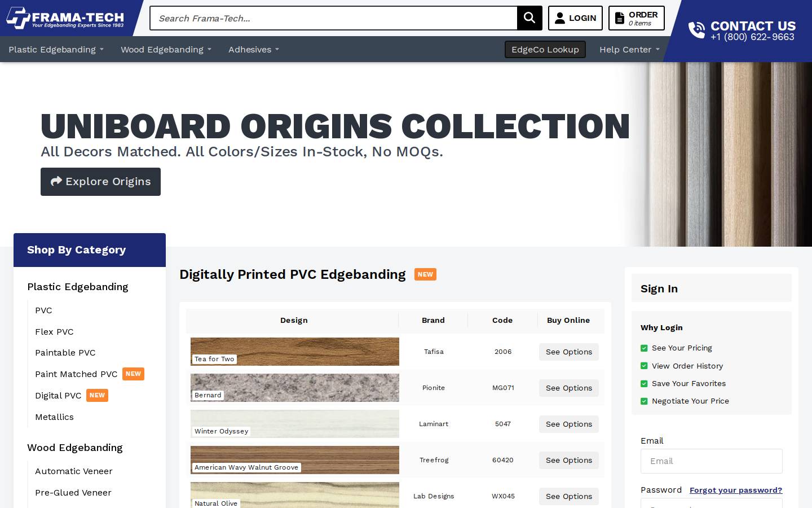812x508 pixels.
Task: Click the Digitally Printed PVC Edgebanding heading
Action: click(293, 274)
